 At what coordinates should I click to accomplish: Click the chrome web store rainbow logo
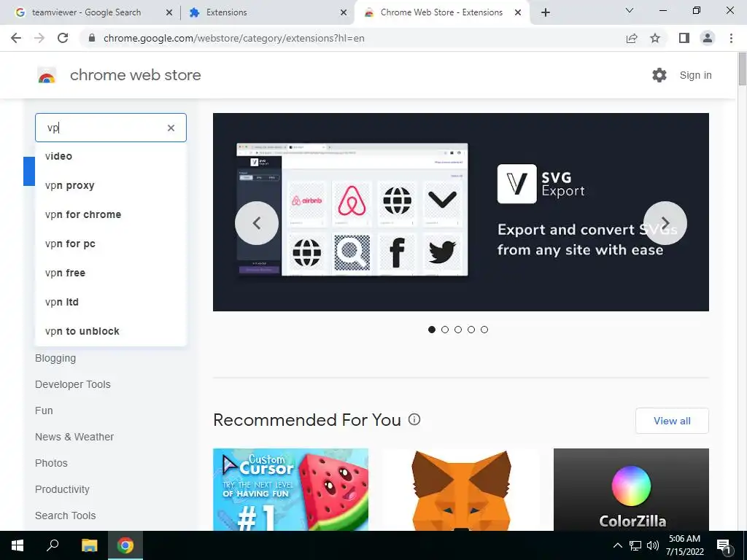[47, 75]
